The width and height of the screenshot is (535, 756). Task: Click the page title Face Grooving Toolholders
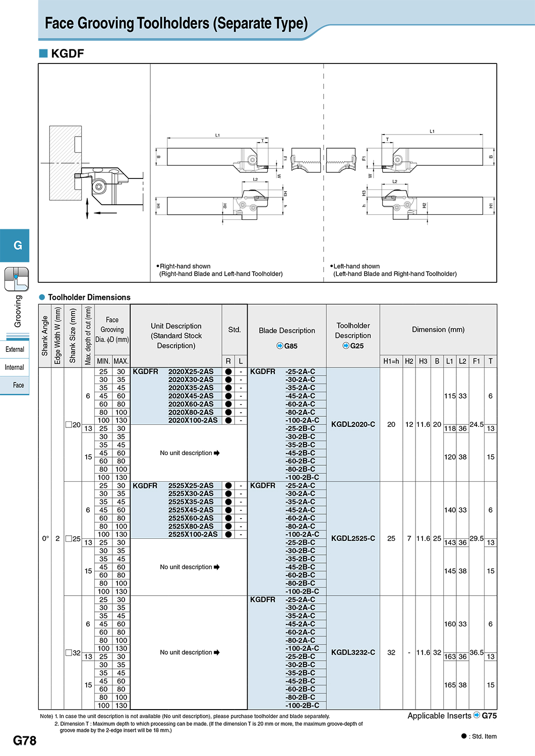(176, 23)
